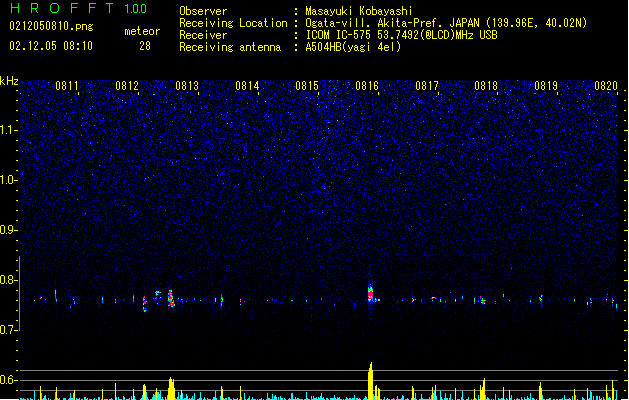
Task: Click the 0811 time axis marker
Action: tap(67, 86)
